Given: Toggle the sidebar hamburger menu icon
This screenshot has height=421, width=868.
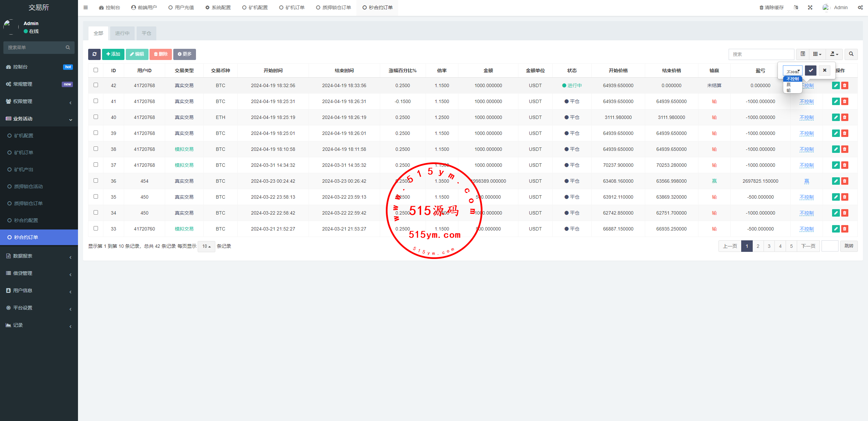Looking at the screenshot, I should coord(85,7).
